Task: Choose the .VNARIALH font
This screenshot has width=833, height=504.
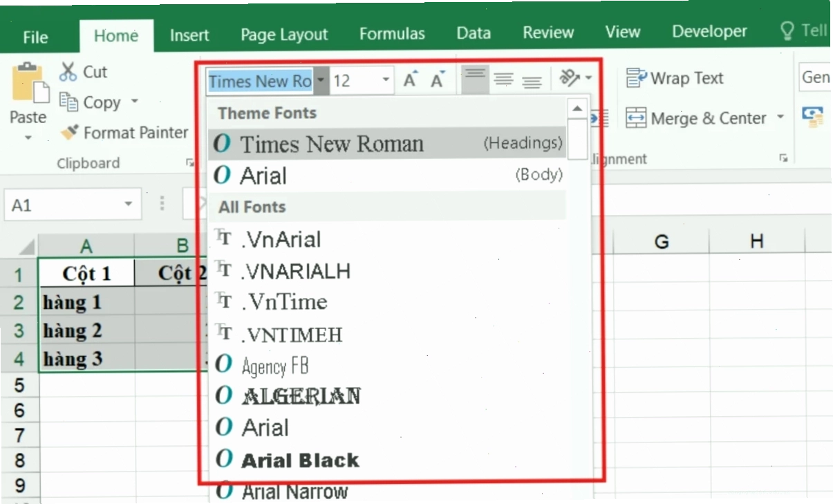Action: (387, 271)
